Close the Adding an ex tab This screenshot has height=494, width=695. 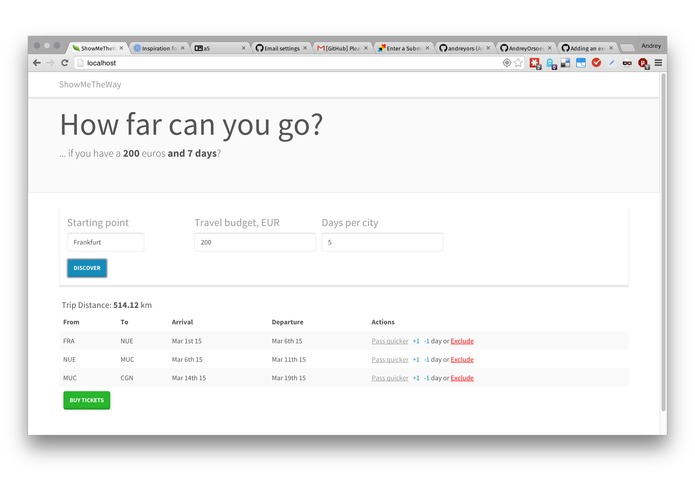point(611,48)
